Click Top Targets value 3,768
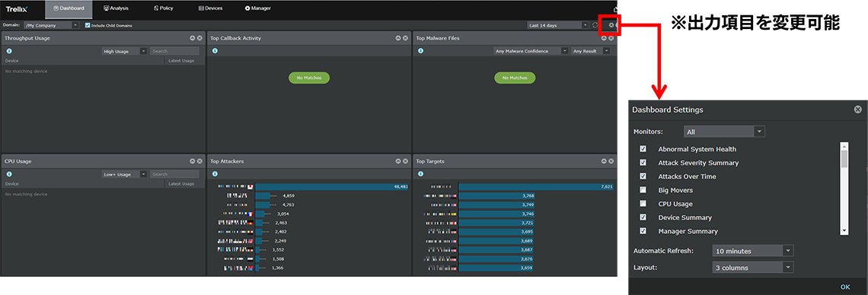This screenshot has height=295, width=868. 528,196
